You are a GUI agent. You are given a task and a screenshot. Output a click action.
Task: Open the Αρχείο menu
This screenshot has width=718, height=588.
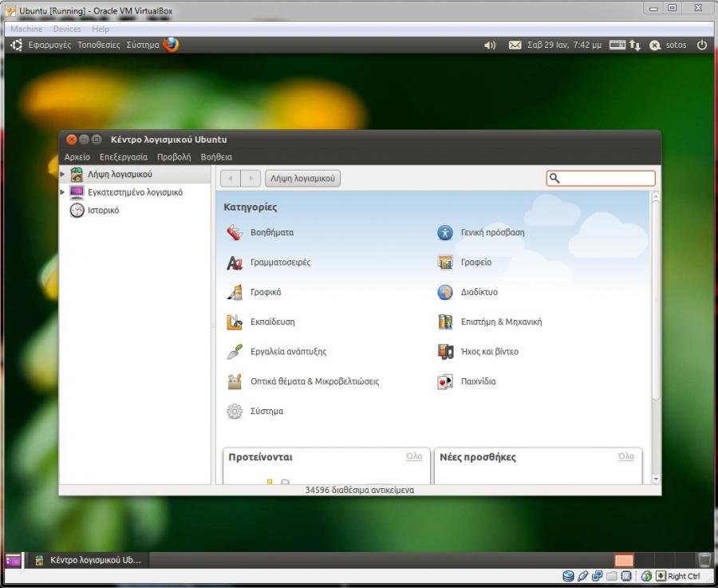click(x=77, y=157)
